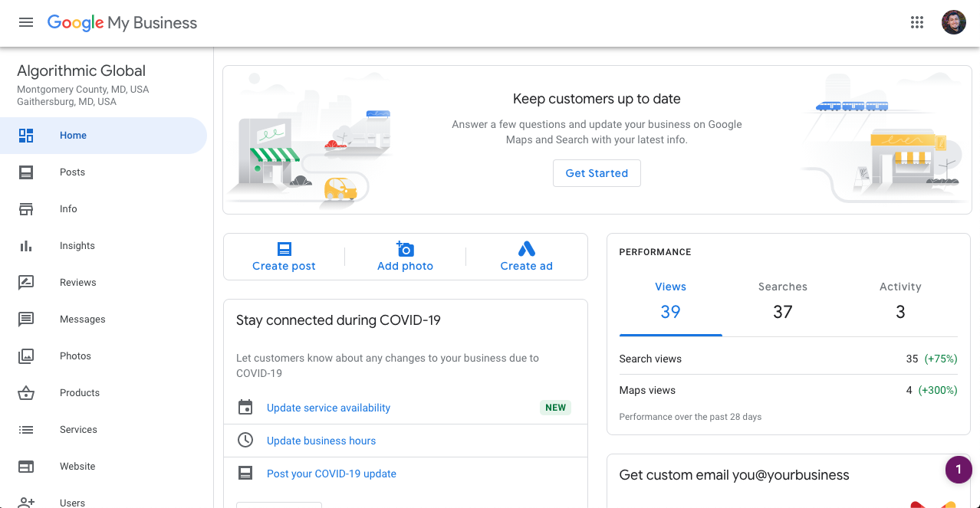
Task: Open Update business hours link
Action: (321, 441)
